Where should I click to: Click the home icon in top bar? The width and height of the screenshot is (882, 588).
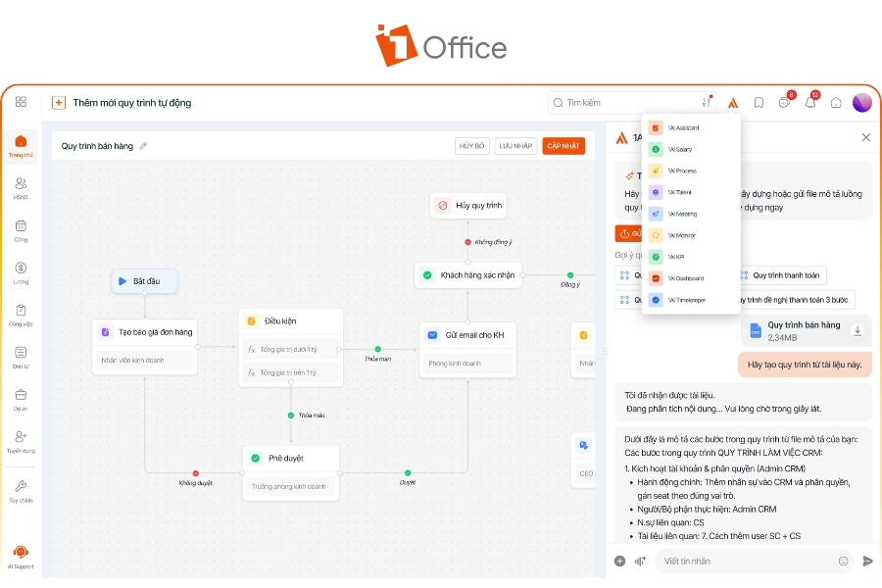pos(836,102)
